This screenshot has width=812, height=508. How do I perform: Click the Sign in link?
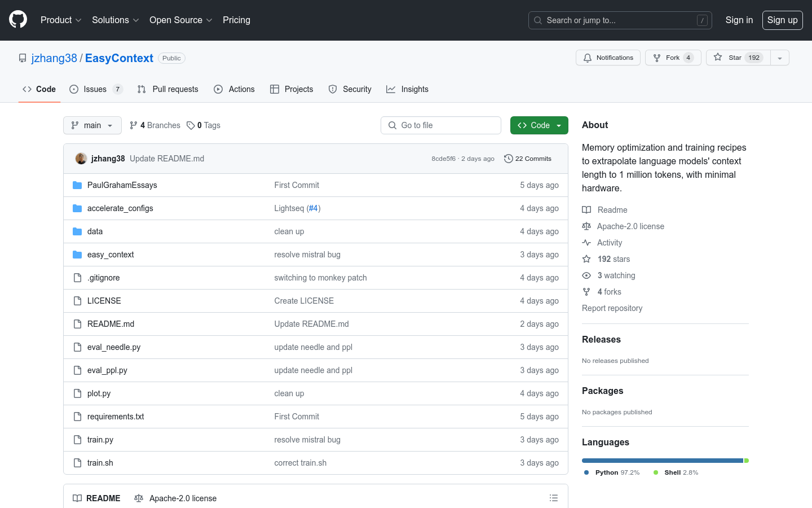coord(739,20)
